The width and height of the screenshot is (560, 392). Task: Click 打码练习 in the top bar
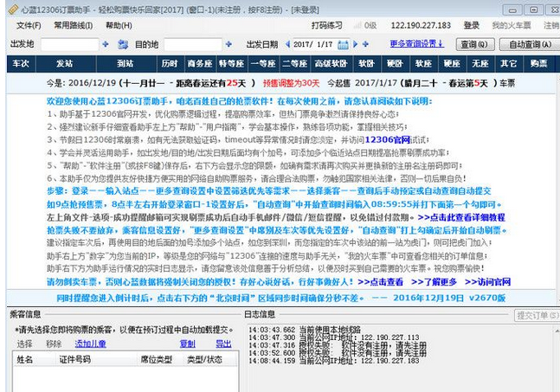click(x=327, y=25)
